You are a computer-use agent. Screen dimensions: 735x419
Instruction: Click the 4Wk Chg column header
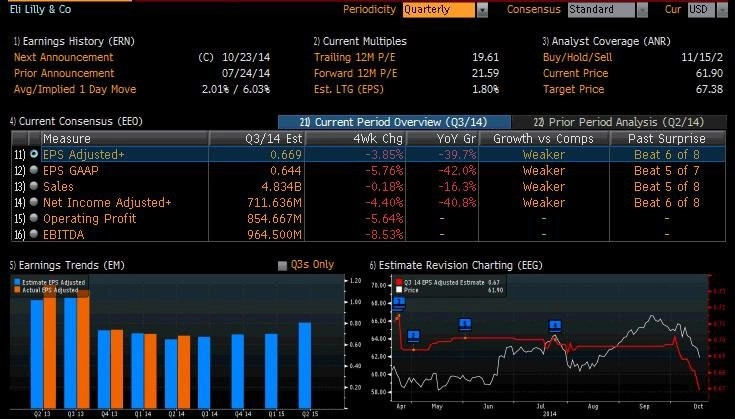(356, 138)
